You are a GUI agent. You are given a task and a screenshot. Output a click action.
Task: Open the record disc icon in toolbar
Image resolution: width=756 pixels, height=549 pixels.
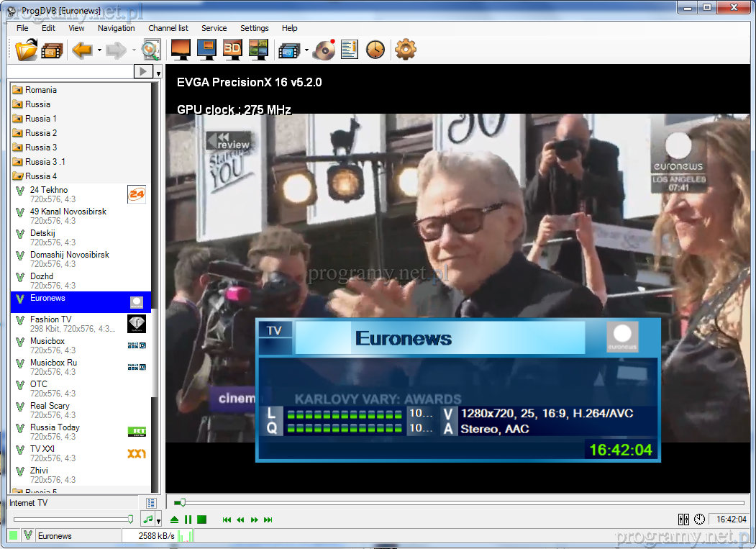(x=325, y=50)
